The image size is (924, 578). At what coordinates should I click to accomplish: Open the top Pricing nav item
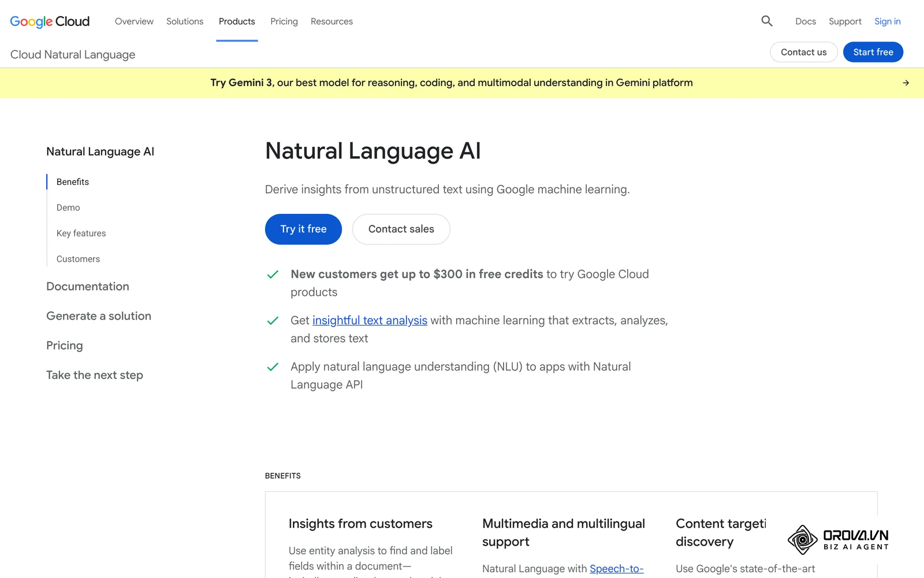coord(284,21)
